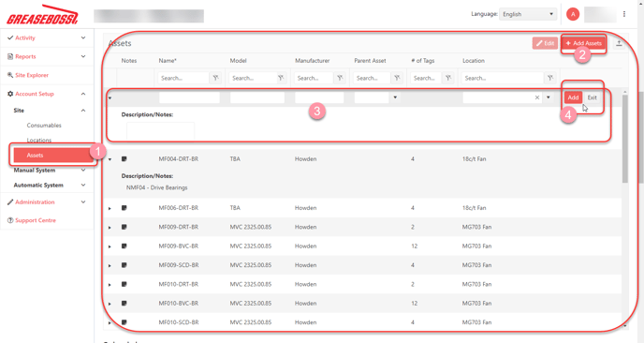Open filter icon for Manufacturer column

pyautogui.click(x=340, y=78)
